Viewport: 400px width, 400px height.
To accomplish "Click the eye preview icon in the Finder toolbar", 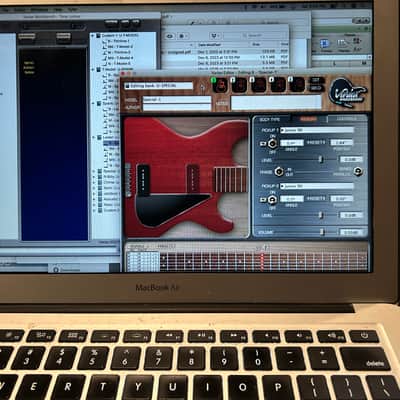I will 170,36.
